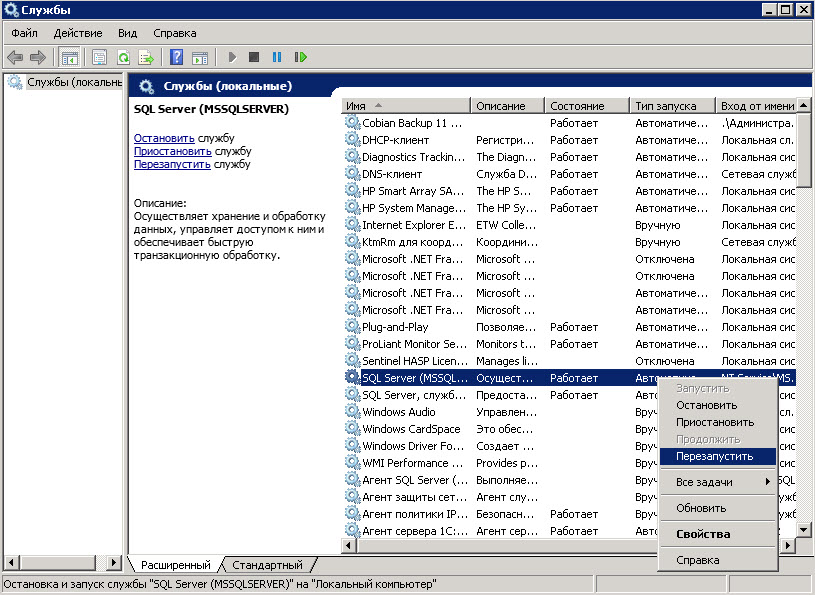The image size is (815, 595).
Task: Click services list horizontal scroll left arrow
Action: (x=349, y=545)
